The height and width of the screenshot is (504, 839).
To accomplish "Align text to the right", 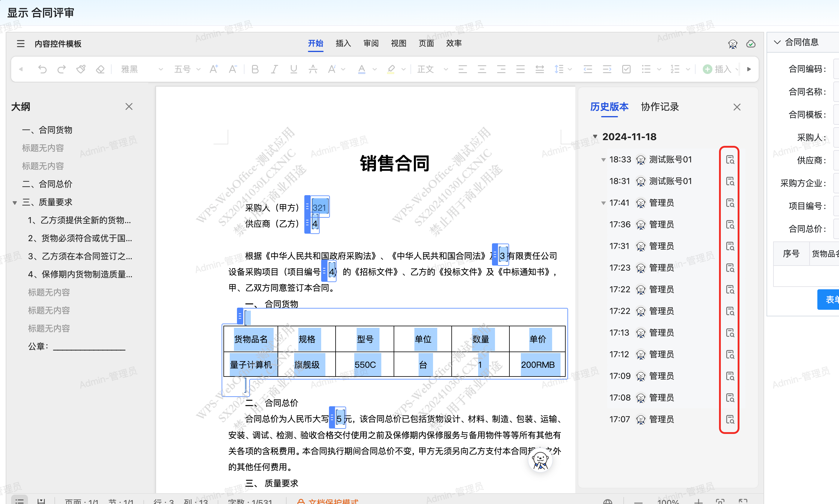I will [x=501, y=69].
